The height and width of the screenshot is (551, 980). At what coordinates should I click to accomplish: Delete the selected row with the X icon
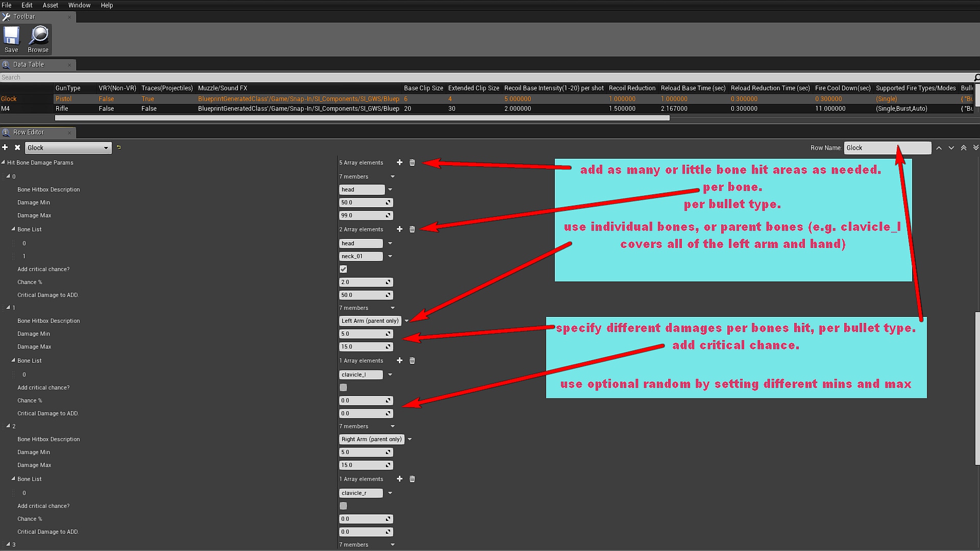(x=17, y=147)
